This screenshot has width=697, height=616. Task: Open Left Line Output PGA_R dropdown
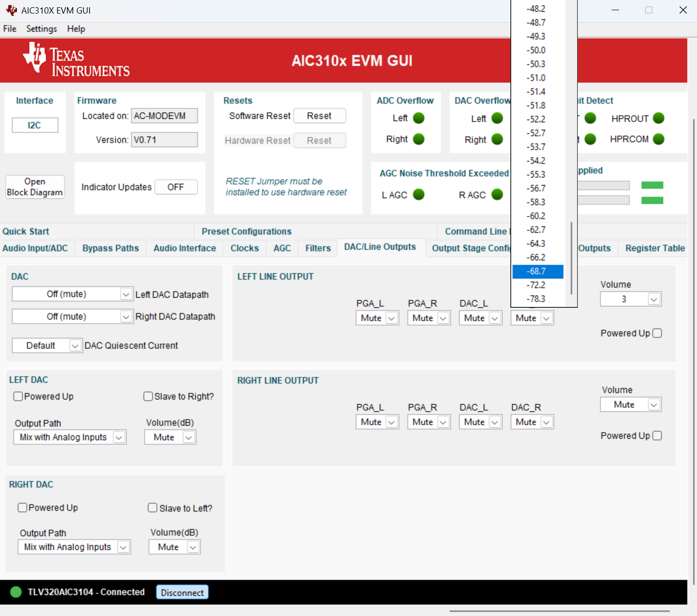click(429, 318)
